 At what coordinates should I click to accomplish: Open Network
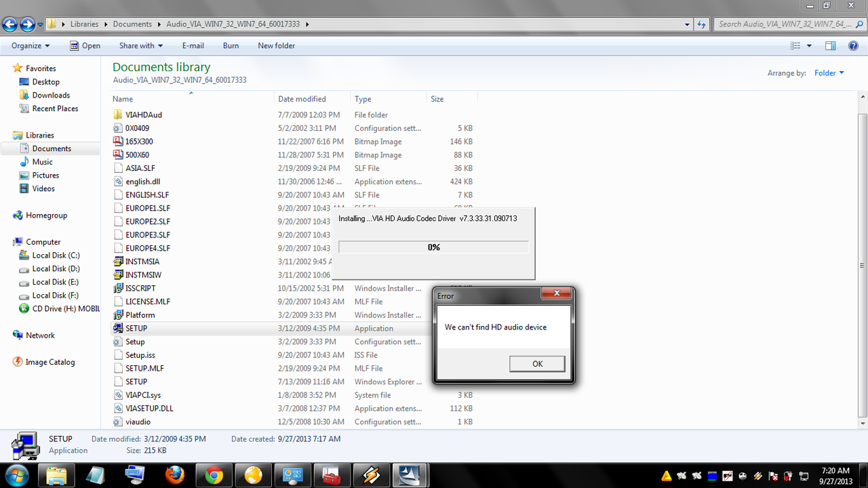pyautogui.click(x=40, y=335)
